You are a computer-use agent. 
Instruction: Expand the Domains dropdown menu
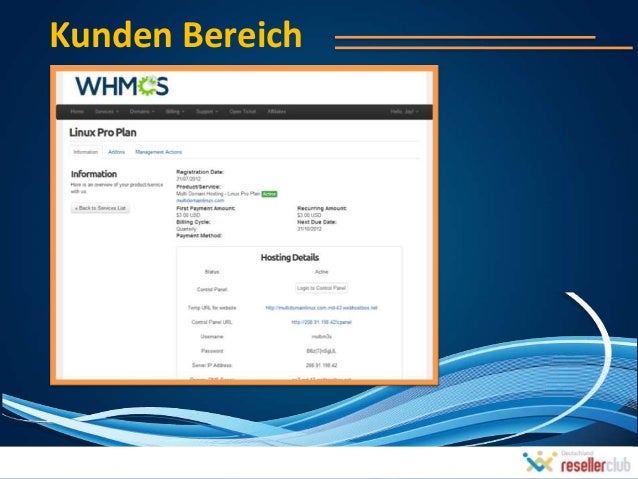click(142, 112)
